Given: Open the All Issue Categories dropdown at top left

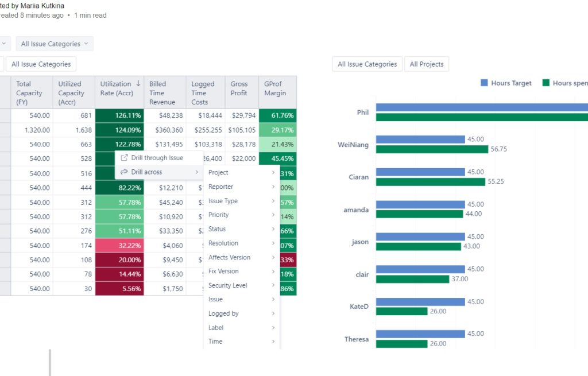Looking at the screenshot, I should click(54, 43).
